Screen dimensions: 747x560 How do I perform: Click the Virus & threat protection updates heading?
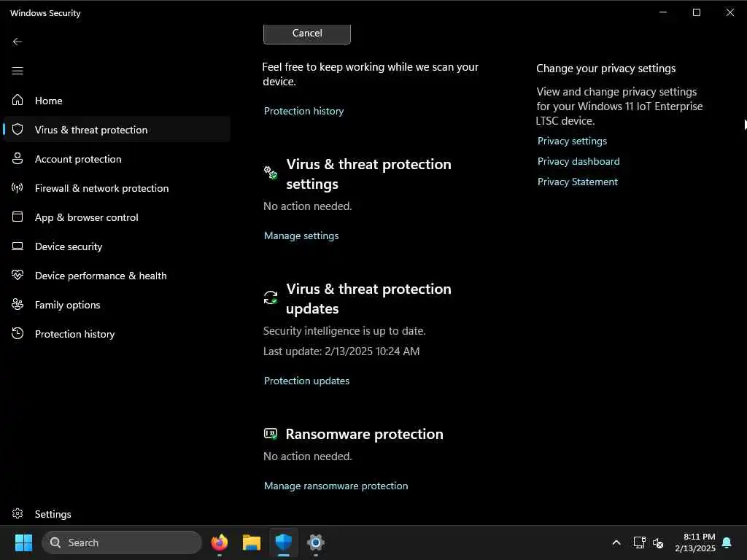click(368, 298)
